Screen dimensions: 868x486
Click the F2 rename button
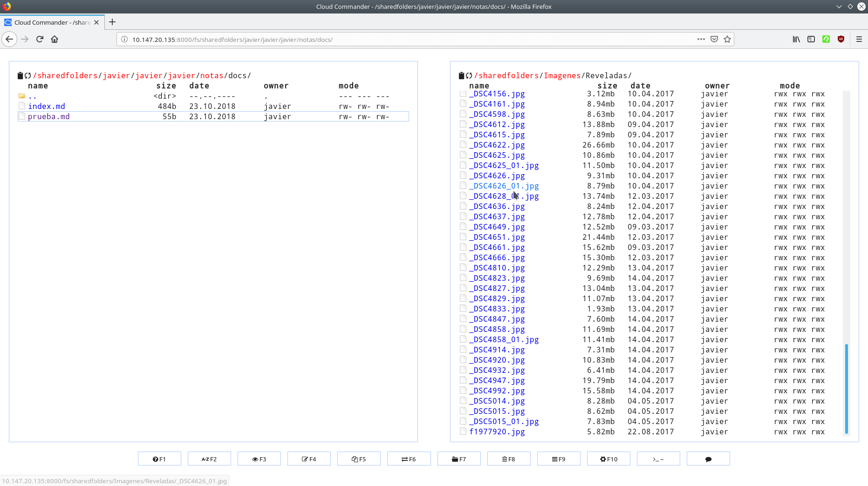(x=209, y=459)
